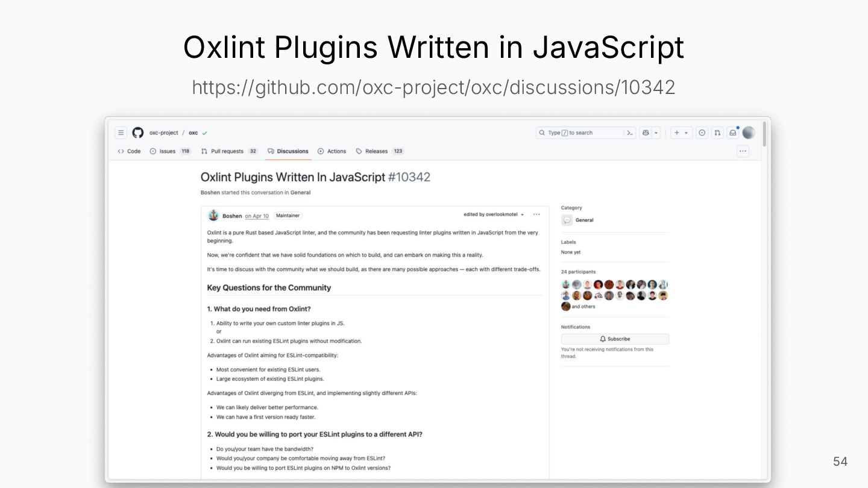Click the Maintainer badge next to Boshen

(288, 215)
